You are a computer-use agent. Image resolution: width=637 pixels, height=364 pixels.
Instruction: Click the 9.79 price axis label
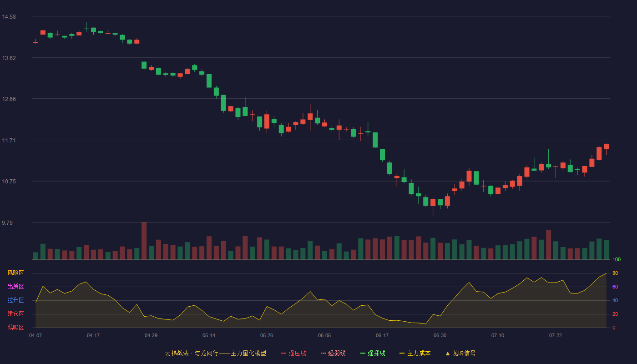pyautogui.click(x=8, y=223)
